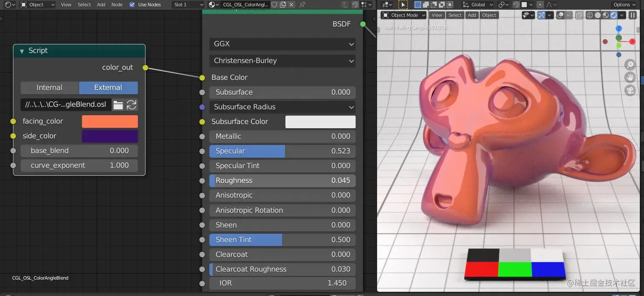The height and width of the screenshot is (296, 644).
Task: Collapse the Script node with its triangle
Action: tap(22, 51)
